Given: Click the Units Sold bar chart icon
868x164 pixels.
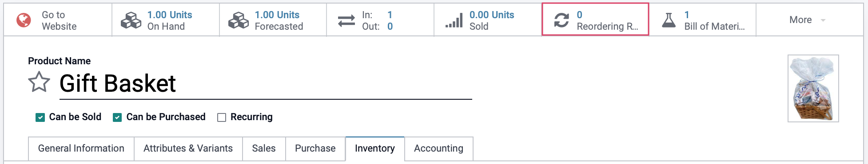Looking at the screenshot, I should (x=454, y=20).
